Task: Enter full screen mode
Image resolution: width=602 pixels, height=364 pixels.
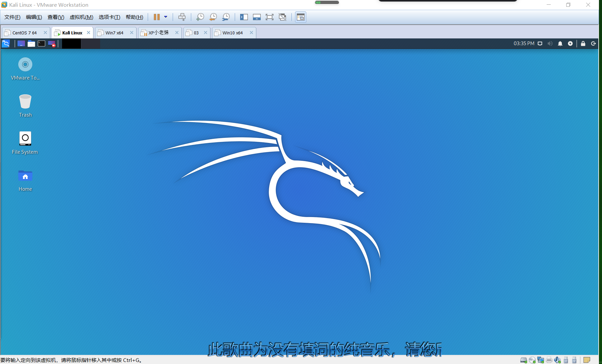Action: click(x=269, y=17)
